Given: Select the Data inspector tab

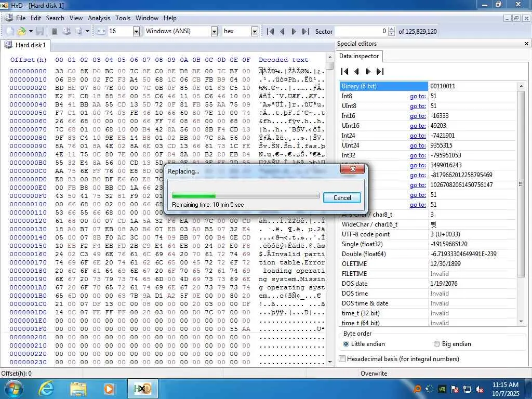Looking at the screenshot, I should 359,56.
